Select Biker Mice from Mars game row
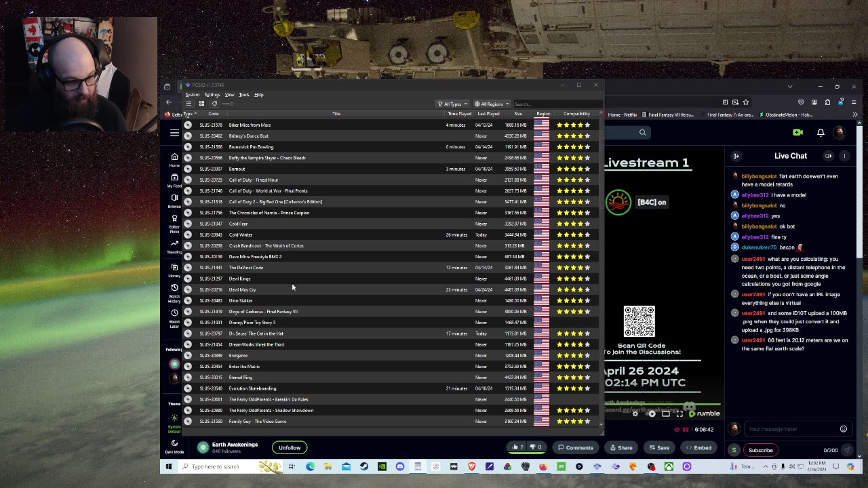Viewport: 868px width, 488px height. point(392,125)
